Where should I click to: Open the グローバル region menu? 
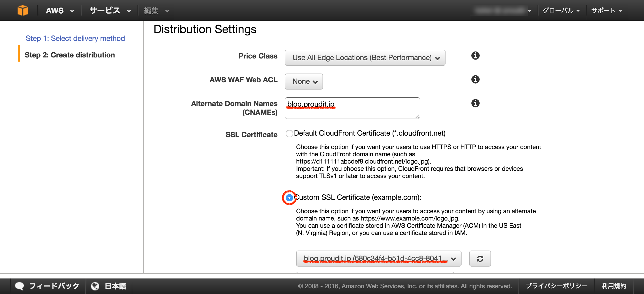[561, 11]
